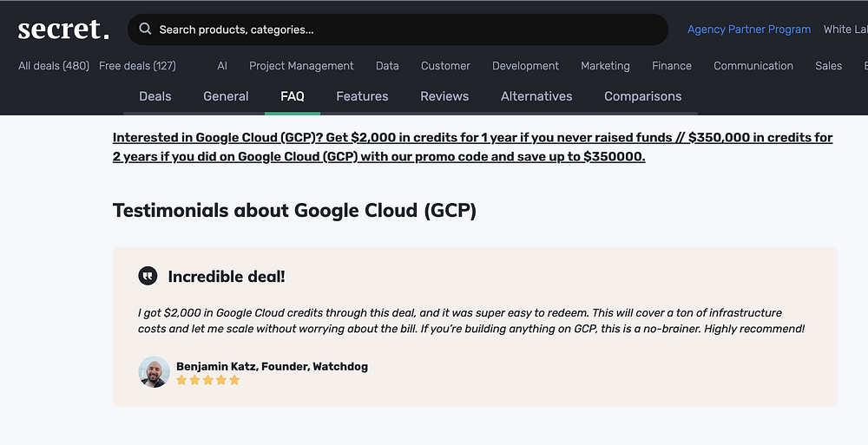The height and width of the screenshot is (445, 868).
Task: Click the quotation mark icon in testimonial
Action: point(148,276)
